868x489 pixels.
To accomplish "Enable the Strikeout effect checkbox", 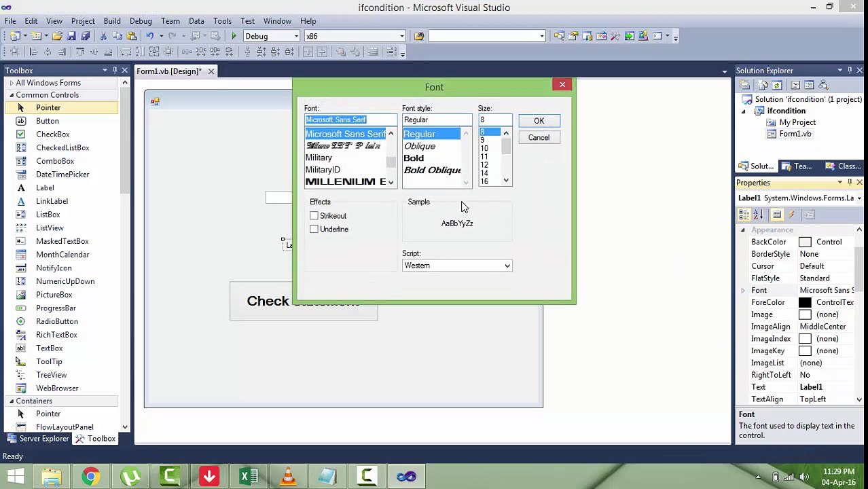I will 314,216.
